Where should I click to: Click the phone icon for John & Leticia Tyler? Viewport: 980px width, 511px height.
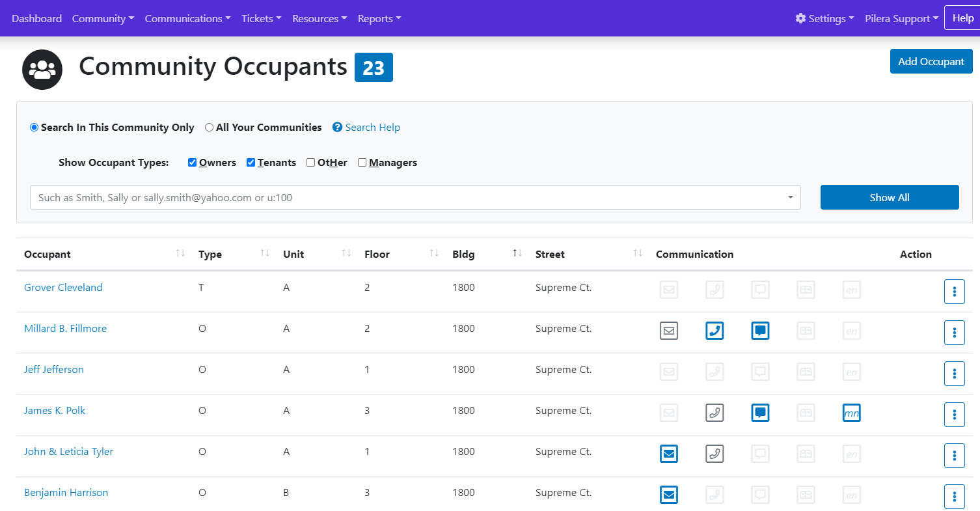click(x=715, y=454)
